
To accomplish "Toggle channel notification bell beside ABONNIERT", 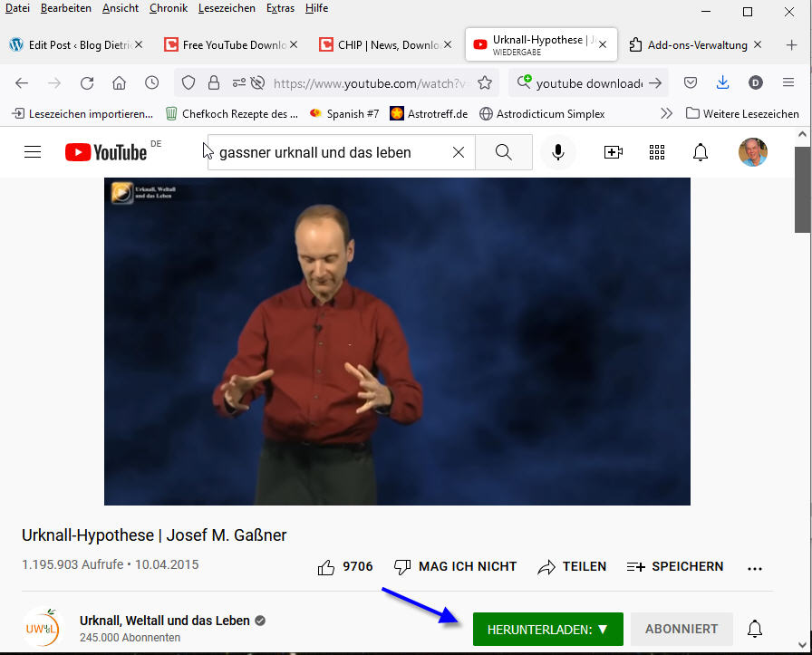I will tap(754, 629).
